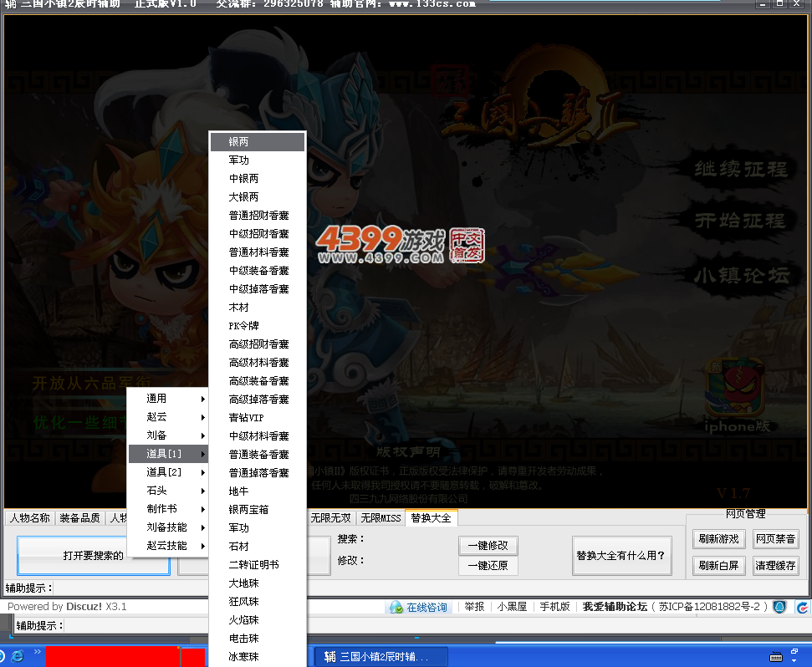This screenshot has height=667, width=812.
Task: Select 中级材料香囊 entry
Action: pyautogui.click(x=258, y=435)
